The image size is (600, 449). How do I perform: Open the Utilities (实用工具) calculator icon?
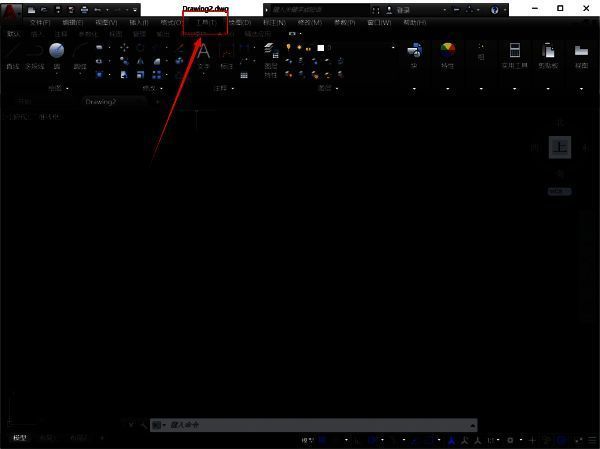(x=514, y=51)
